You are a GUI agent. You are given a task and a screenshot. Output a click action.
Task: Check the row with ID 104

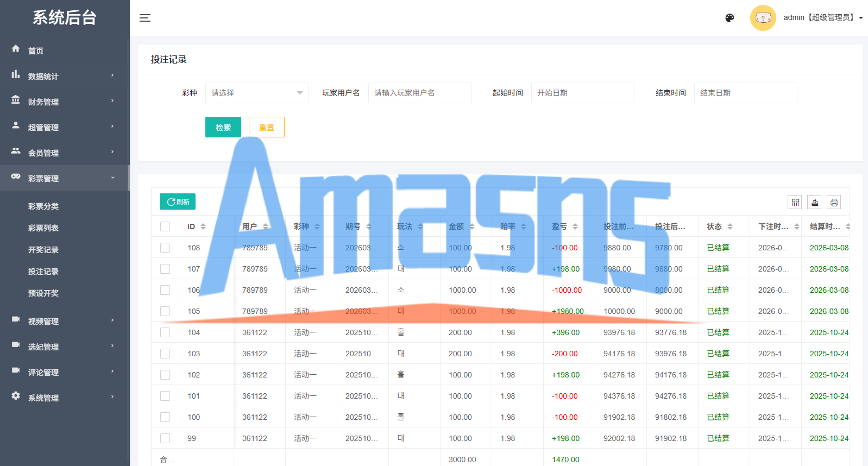point(165,332)
